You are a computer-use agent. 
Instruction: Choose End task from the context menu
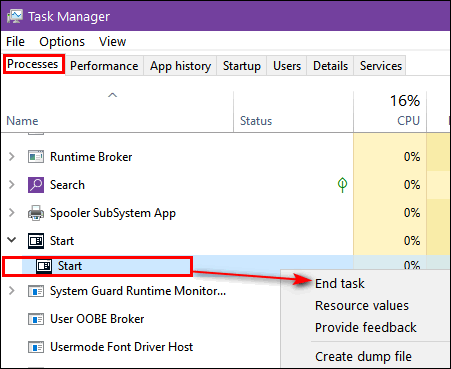pos(340,283)
